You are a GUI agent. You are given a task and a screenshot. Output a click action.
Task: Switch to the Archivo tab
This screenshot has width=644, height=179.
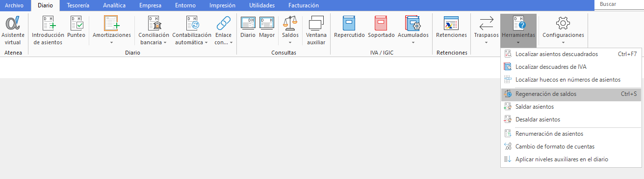pyautogui.click(x=14, y=5)
